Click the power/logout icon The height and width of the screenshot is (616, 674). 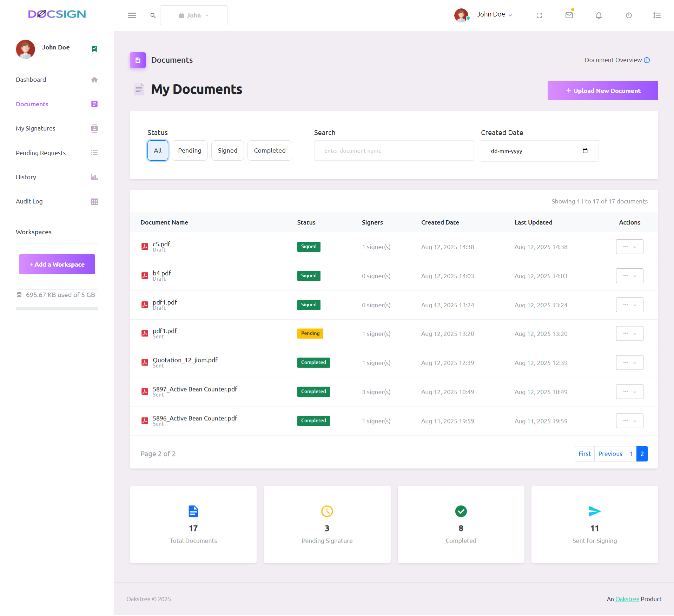pyautogui.click(x=628, y=15)
